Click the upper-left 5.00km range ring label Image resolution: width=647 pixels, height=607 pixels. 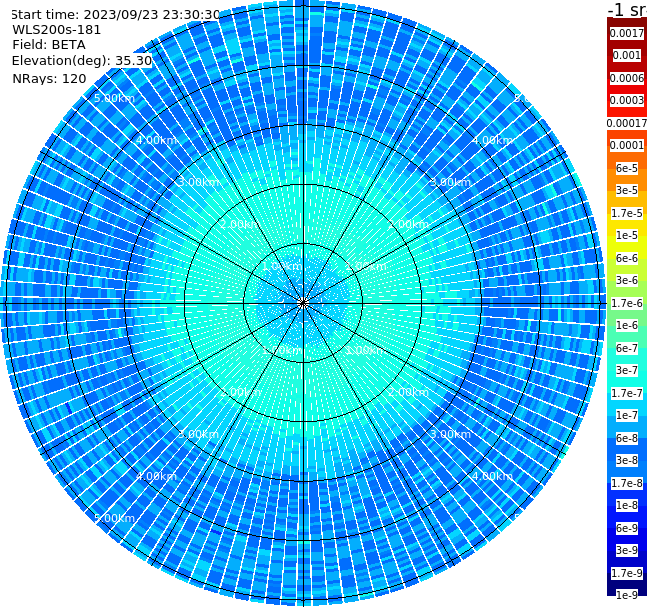click(114, 98)
